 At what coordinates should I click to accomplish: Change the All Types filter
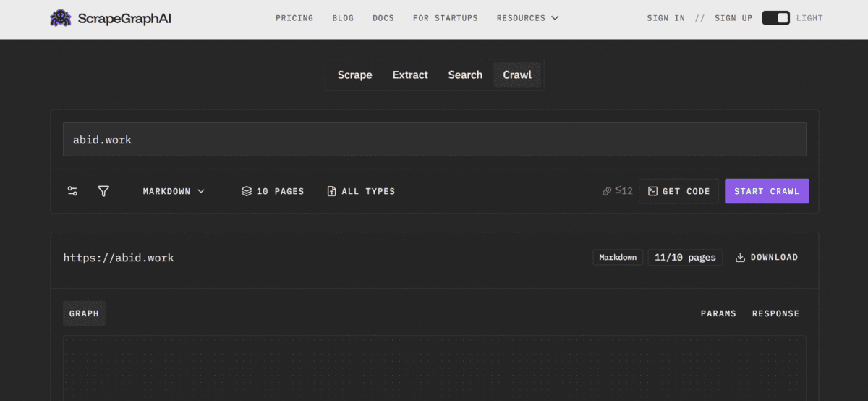361,191
